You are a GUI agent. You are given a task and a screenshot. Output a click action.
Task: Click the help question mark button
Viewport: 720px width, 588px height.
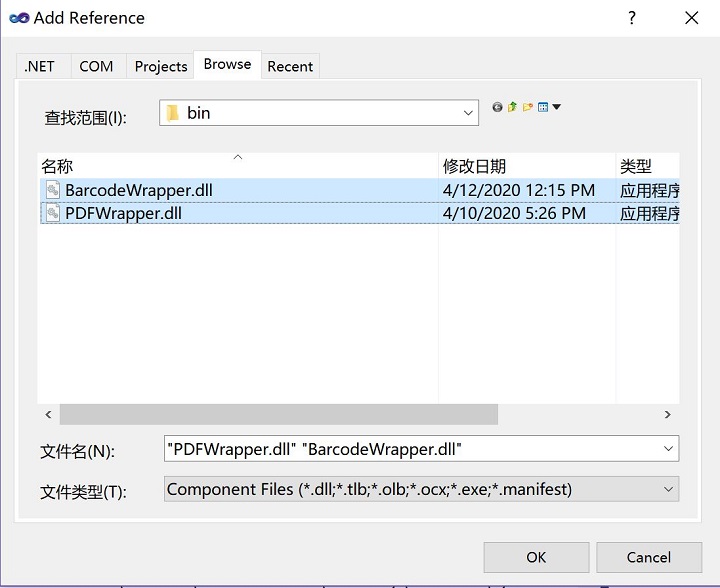tap(631, 18)
